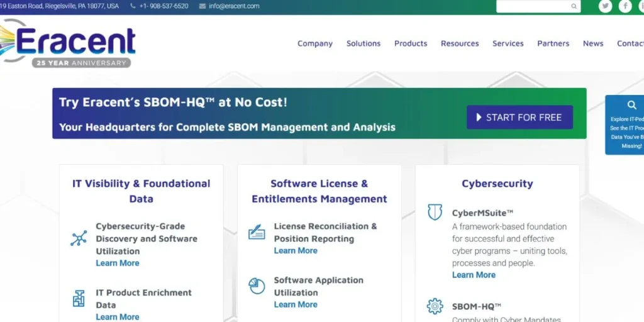This screenshot has width=644, height=322.
Task: Open the Services menu
Action: (x=508, y=43)
